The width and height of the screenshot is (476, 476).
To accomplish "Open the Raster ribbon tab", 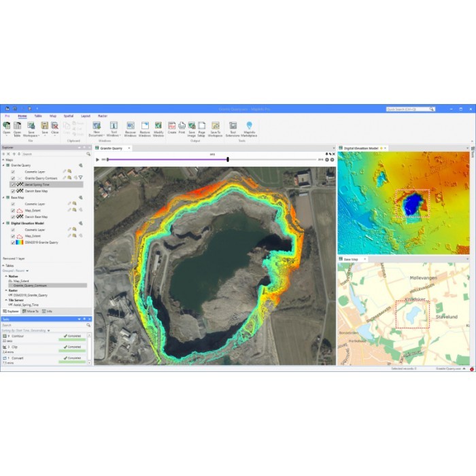I will [x=102, y=116].
